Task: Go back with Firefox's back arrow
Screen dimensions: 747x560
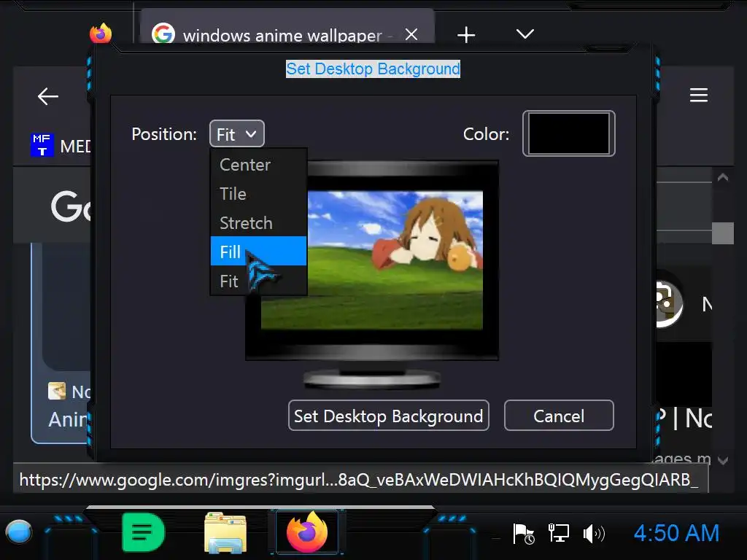Action: click(x=47, y=96)
